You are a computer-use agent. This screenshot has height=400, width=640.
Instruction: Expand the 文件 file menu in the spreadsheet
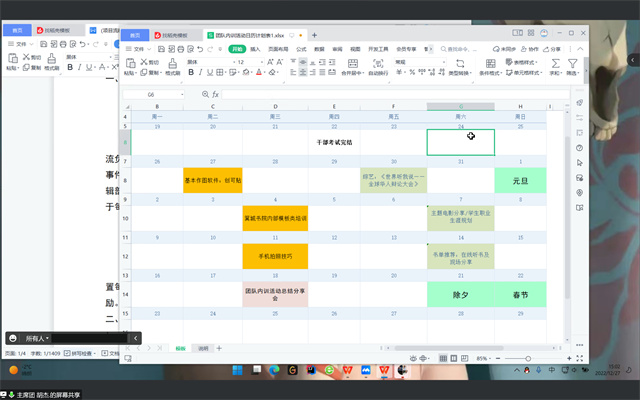(137, 48)
